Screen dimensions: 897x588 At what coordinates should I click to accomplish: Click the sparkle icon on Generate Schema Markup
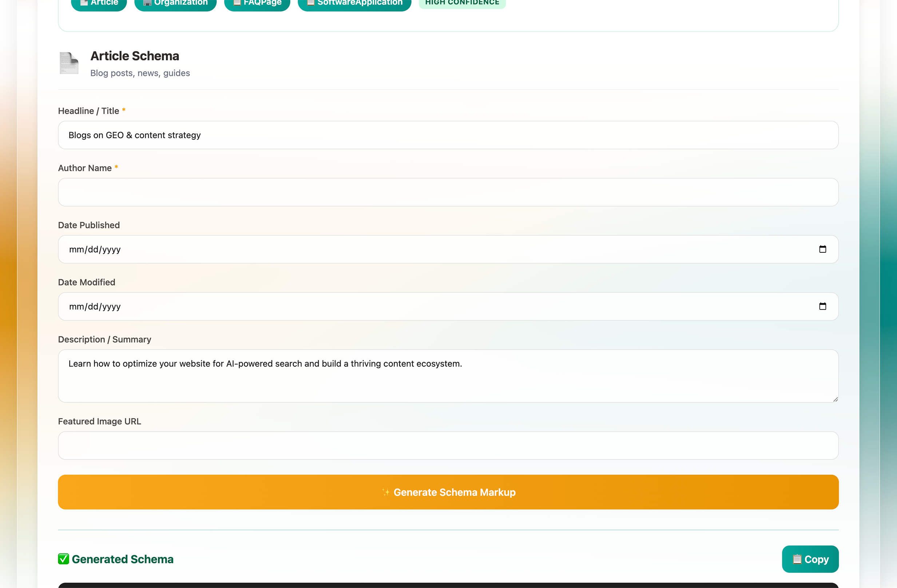386,492
